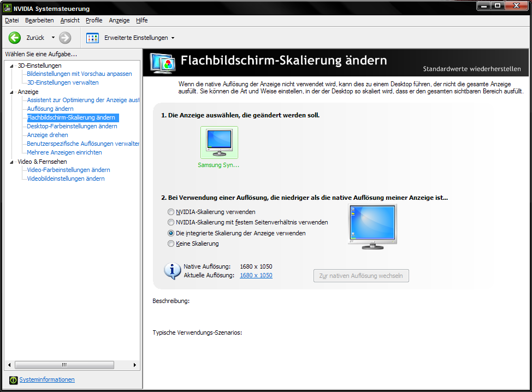Open the Bearbeiten menu

point(39,20)
